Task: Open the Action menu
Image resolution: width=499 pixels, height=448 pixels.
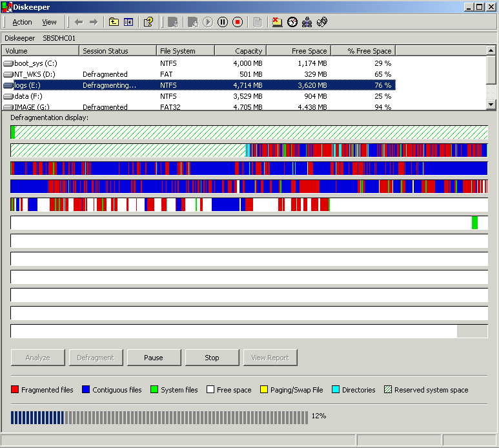Action: click(x=22, y=23)
